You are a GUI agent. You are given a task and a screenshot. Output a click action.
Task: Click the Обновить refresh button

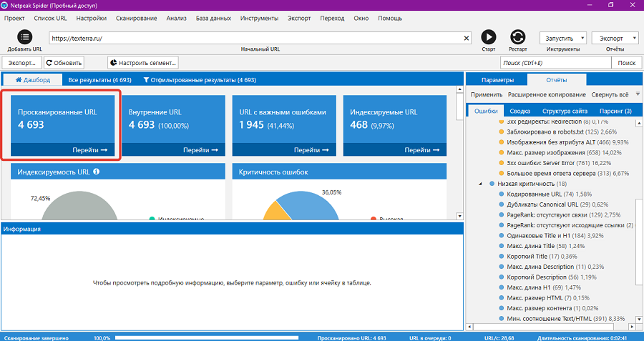(64, 63)
